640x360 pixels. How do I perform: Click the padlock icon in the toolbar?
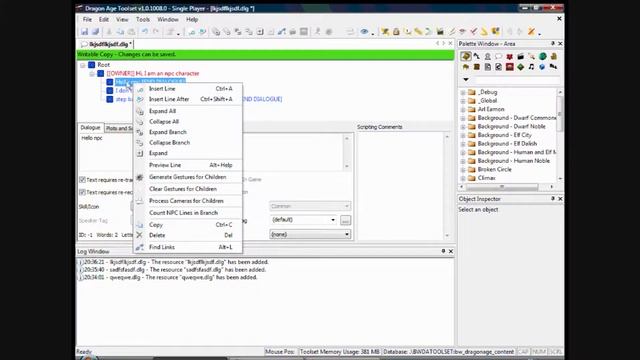(396, 31)
